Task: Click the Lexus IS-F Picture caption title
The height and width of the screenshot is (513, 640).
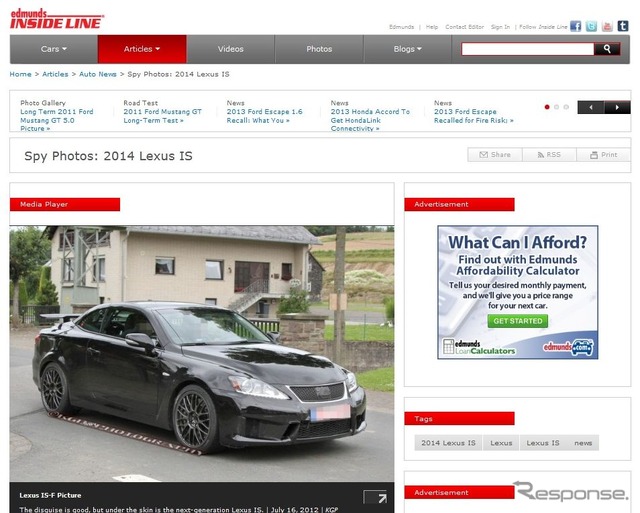Action: 50,495
